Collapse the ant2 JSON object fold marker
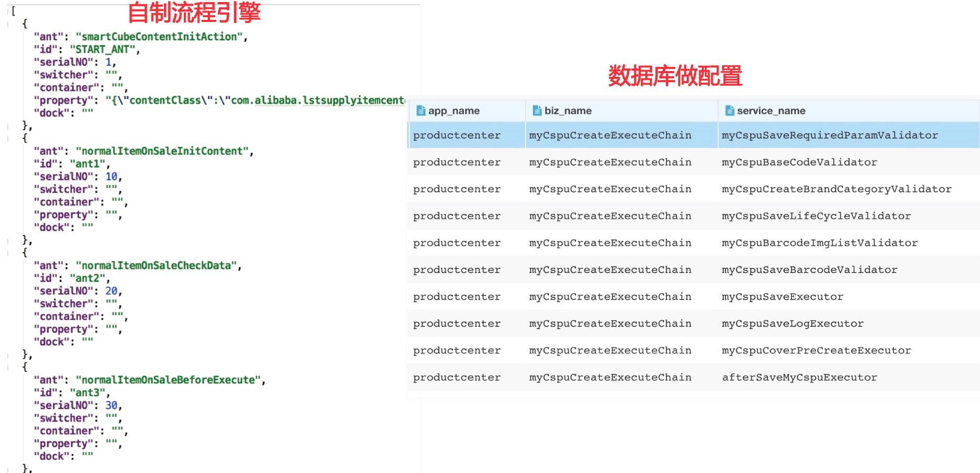The width and height of the screenshot is (980, 473). (7, 253)
